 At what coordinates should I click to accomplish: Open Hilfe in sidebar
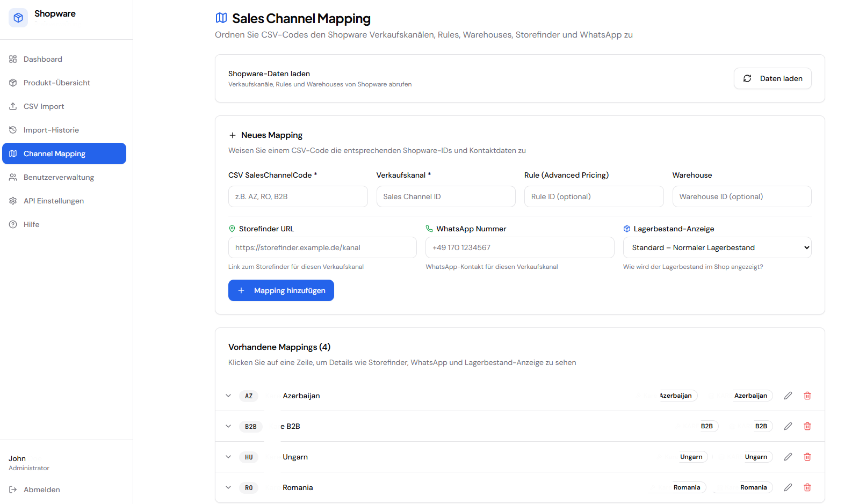point(64,224)
